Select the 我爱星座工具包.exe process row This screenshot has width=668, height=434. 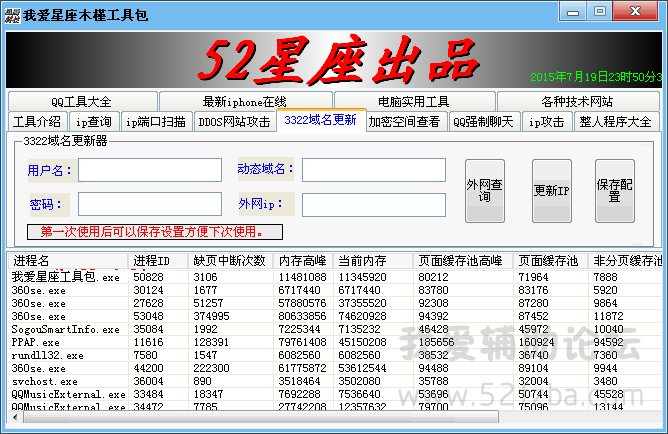pos(335,277)
